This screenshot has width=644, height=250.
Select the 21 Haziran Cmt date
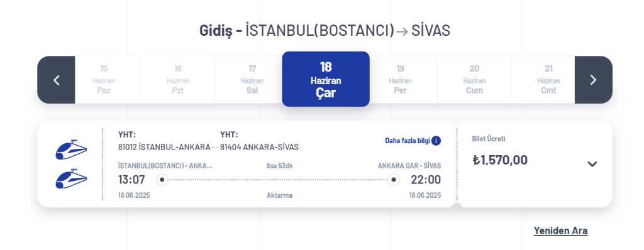(x=548, y=80)
